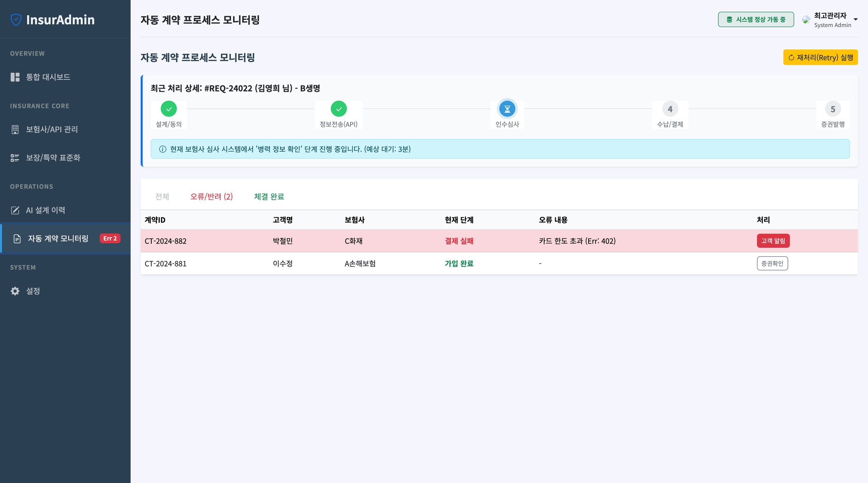Click the 보험사/API 관리 building icon
This screenshot has height=483, width=868.
[15, 130]
